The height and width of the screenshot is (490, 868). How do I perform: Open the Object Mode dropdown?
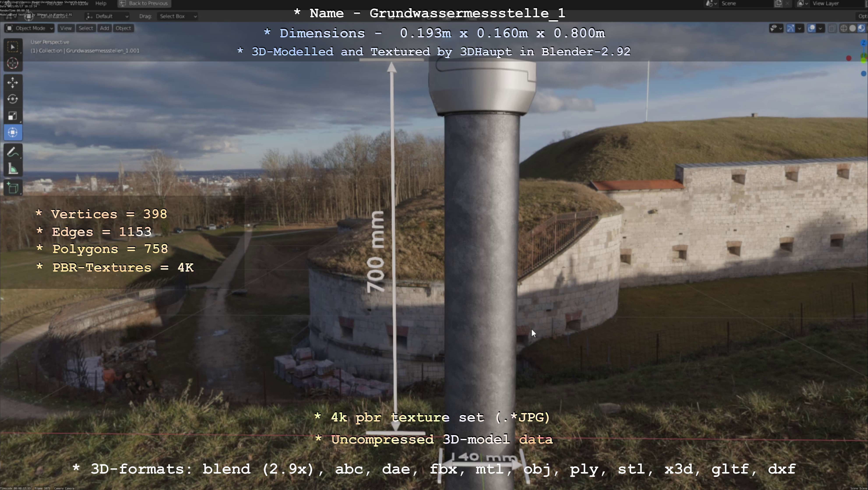29,28
